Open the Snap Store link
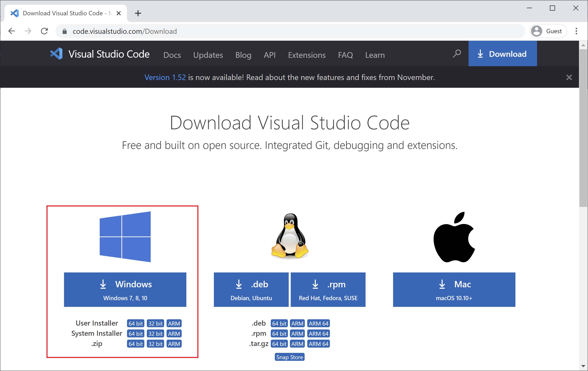 pos(289,357)
